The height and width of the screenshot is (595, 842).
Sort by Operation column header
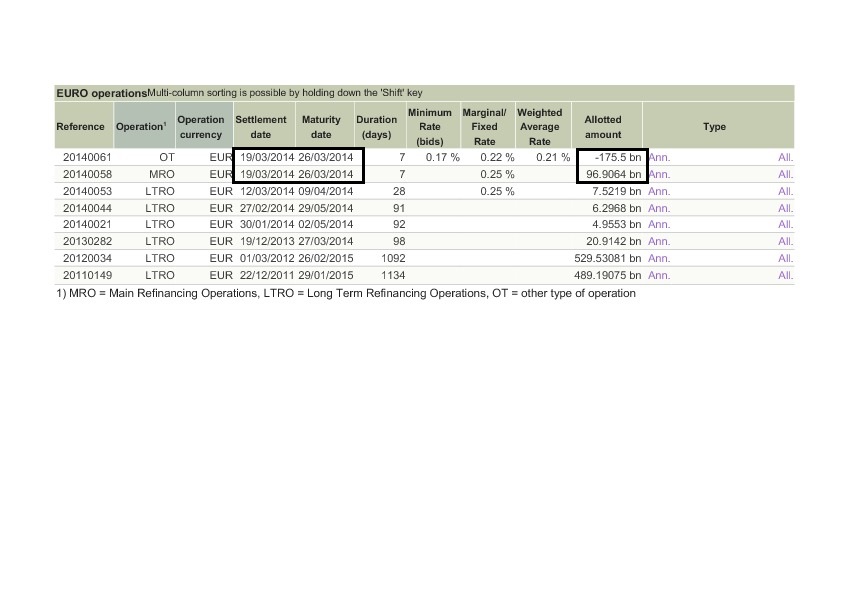[x=144, y=126]
